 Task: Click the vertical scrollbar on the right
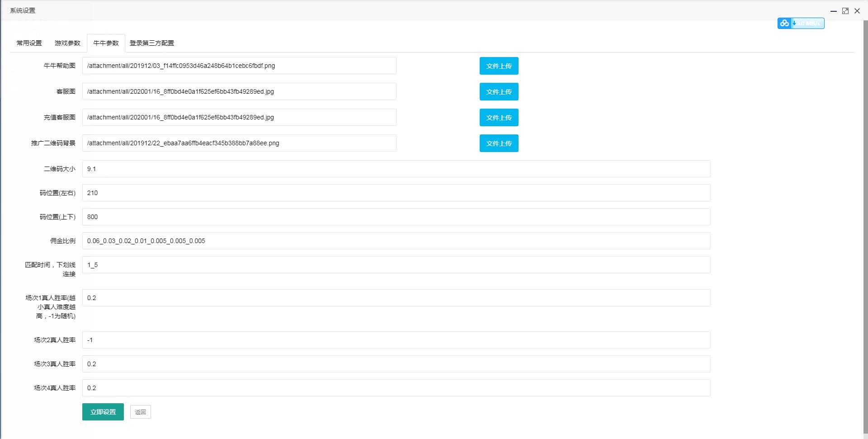tap(865, 226)
